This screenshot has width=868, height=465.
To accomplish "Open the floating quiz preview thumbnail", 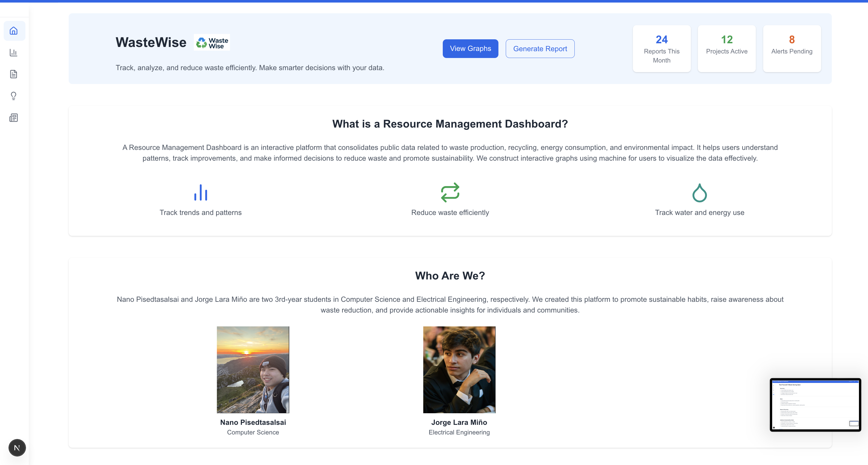I will click(x=815, y=405).
